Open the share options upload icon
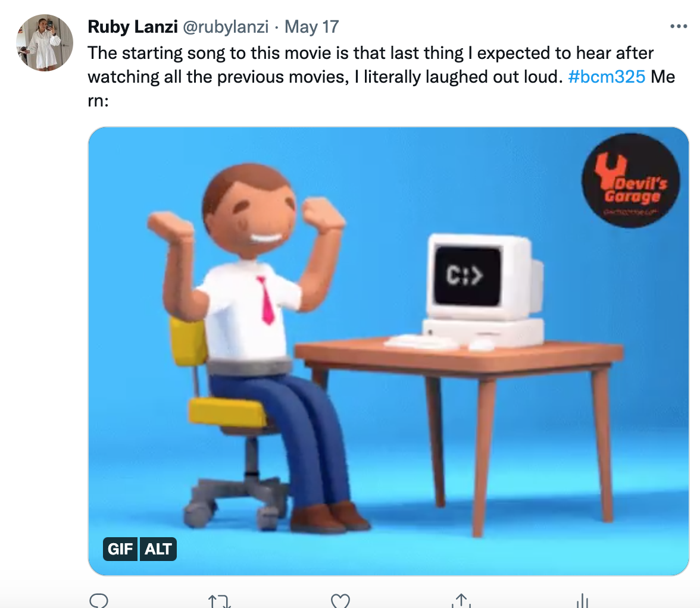The width and height of the screenshot is (700, 608). pos(461,601)
